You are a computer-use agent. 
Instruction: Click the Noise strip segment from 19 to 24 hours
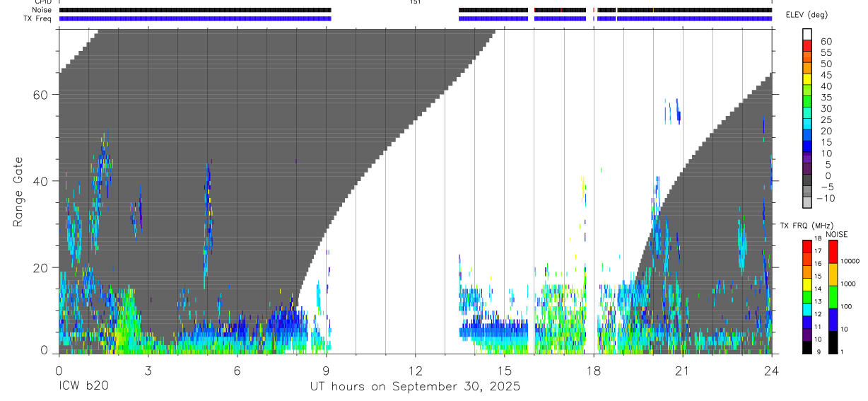coord(694,10)
